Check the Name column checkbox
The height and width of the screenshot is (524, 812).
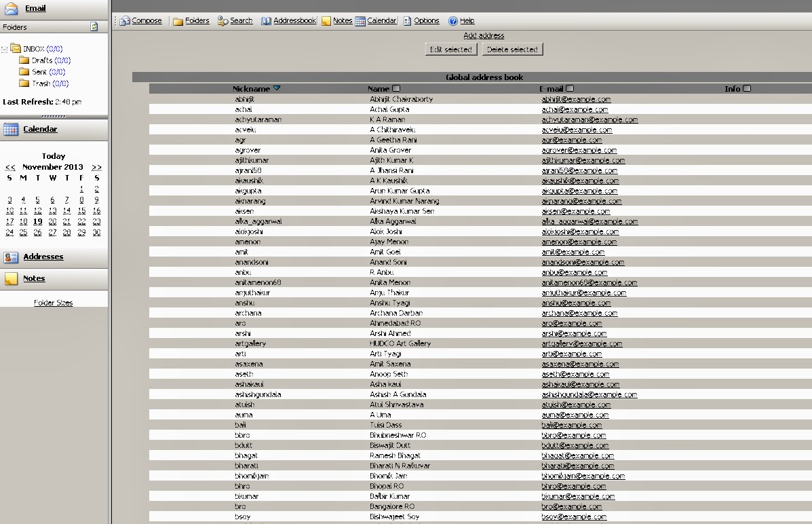click(396, 88)
